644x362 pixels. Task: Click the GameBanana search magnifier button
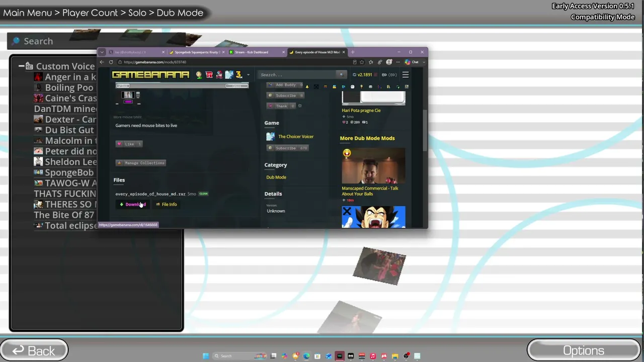(x=341, y=75)
